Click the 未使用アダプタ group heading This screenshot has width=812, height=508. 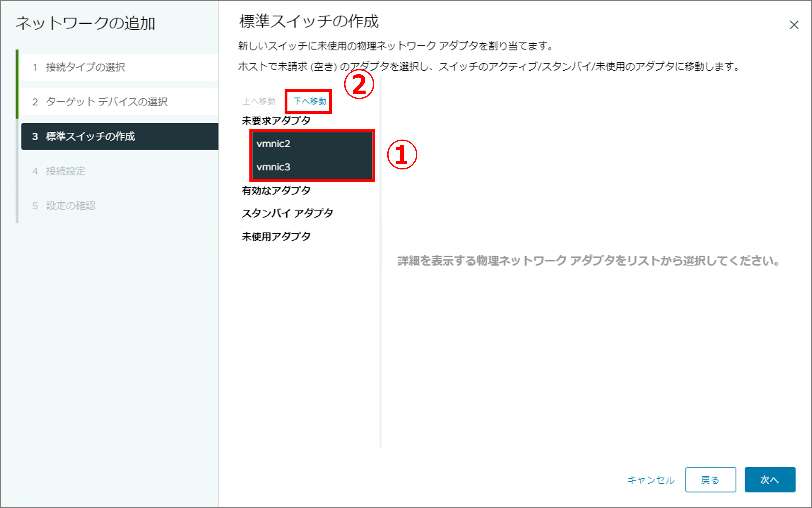276,236
